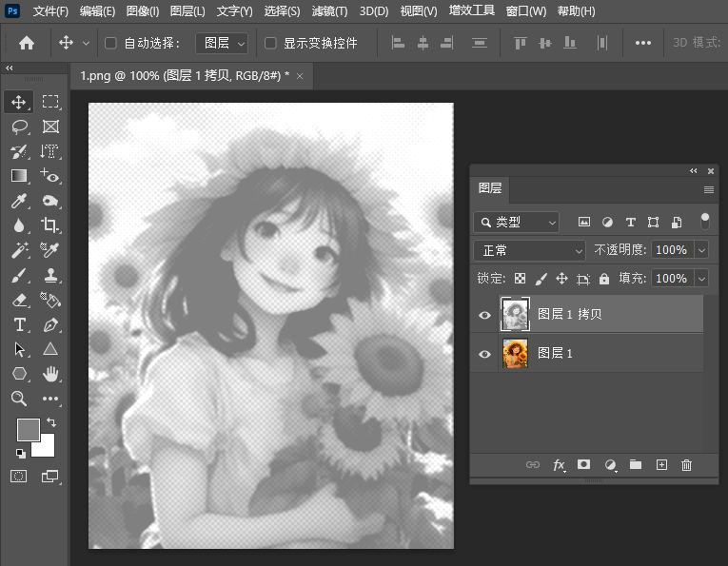The image size is (728, 566).
Task: Select the Lasso tool
Action: 19,127
